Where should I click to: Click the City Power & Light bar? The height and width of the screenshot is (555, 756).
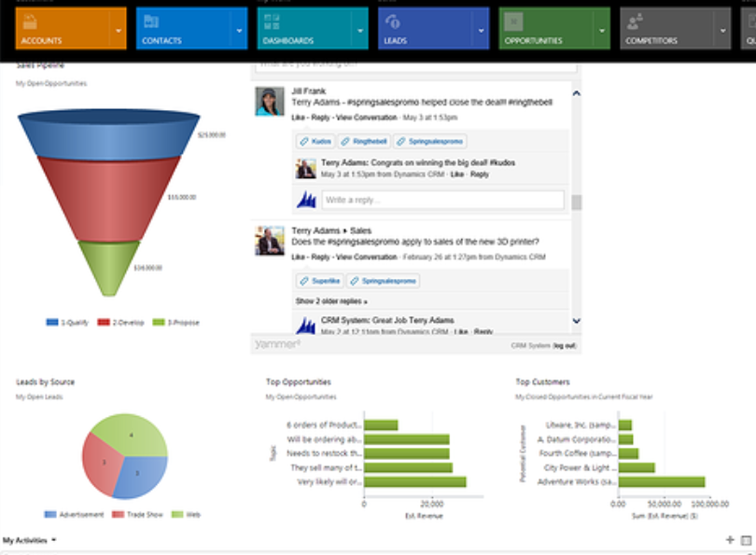click(x=637, y=468)
